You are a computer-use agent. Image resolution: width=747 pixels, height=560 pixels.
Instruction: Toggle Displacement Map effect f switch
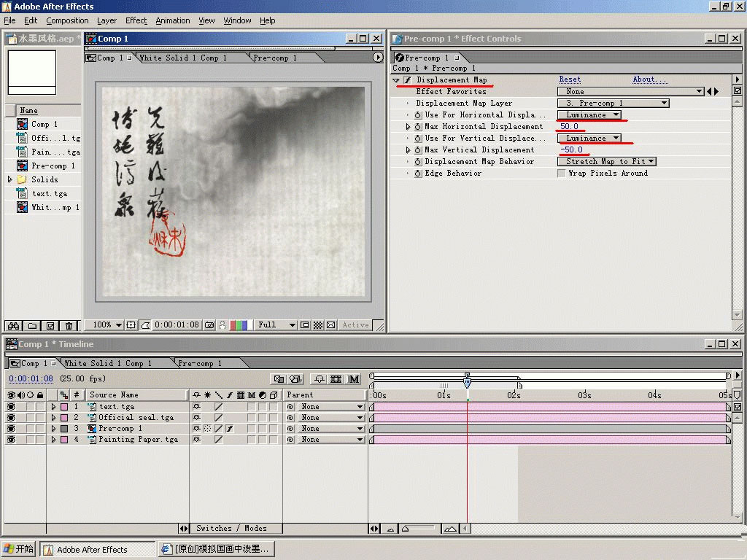point(407,80)
